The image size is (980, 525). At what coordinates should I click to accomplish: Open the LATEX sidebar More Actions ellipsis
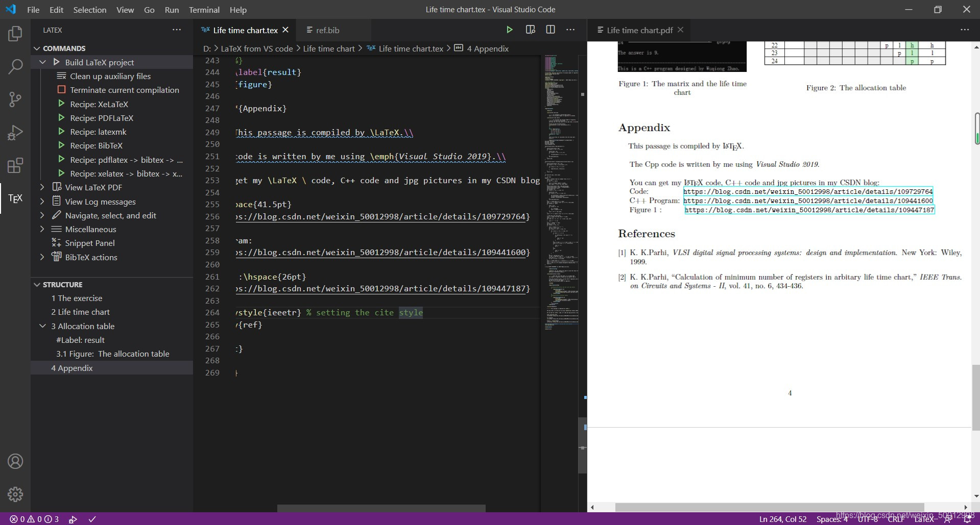(177, 30)
